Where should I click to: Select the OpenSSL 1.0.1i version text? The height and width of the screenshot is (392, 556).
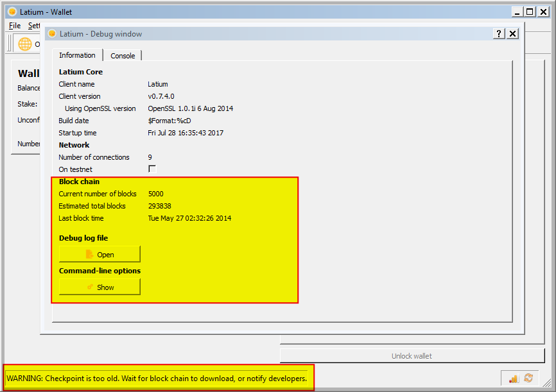coord(191,108)
